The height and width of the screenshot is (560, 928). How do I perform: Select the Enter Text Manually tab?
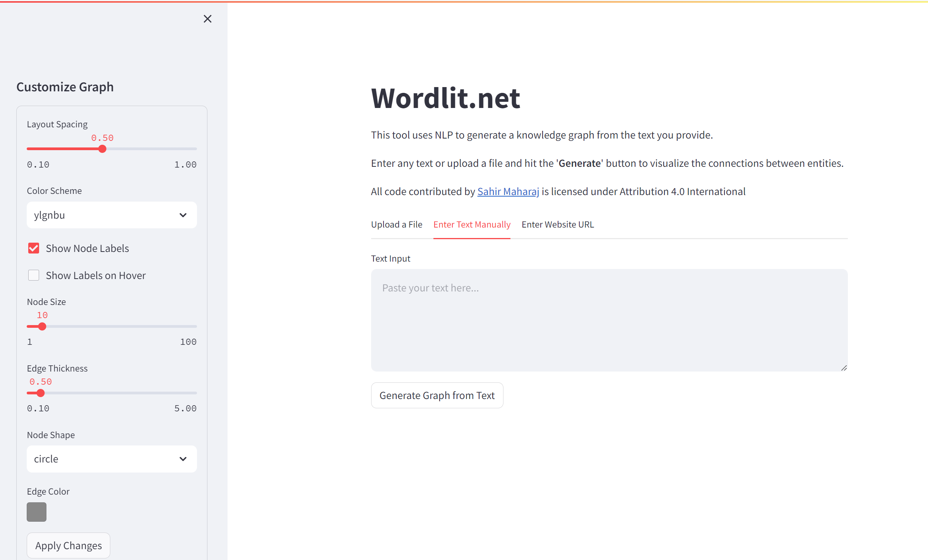tap(472, 224)
